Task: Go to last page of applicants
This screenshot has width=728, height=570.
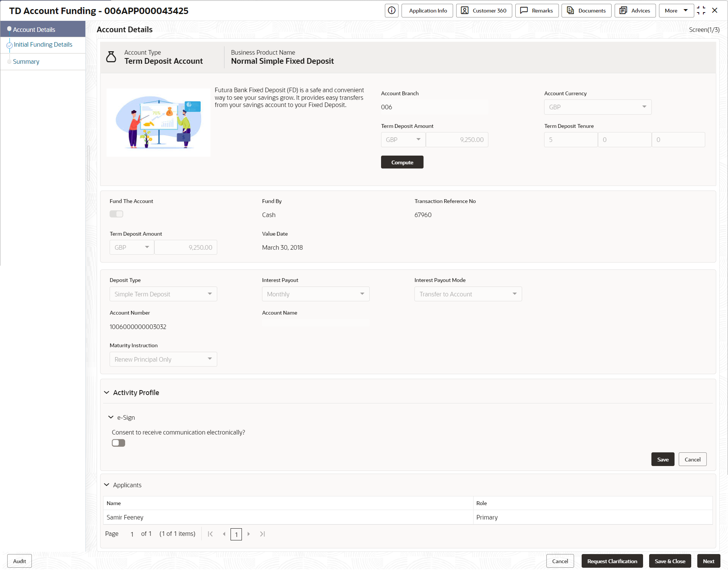Action: pos(262,534)
